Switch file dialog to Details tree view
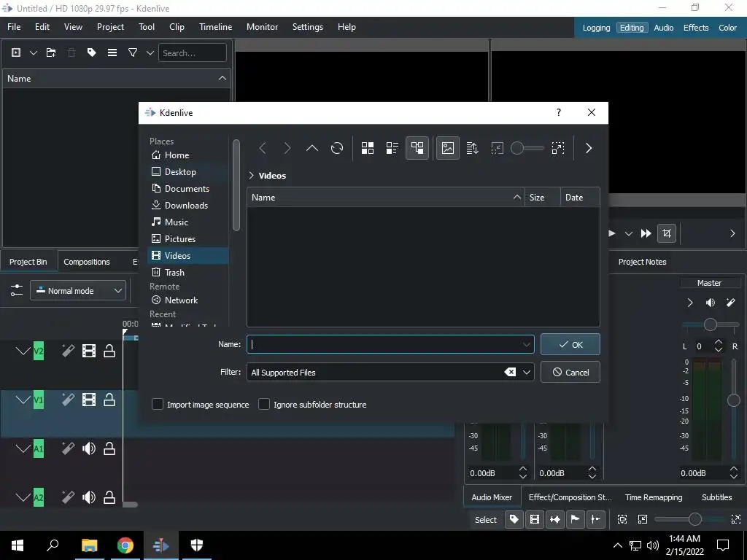The height and width of the screenshot is (560, 747). point(417,148)
